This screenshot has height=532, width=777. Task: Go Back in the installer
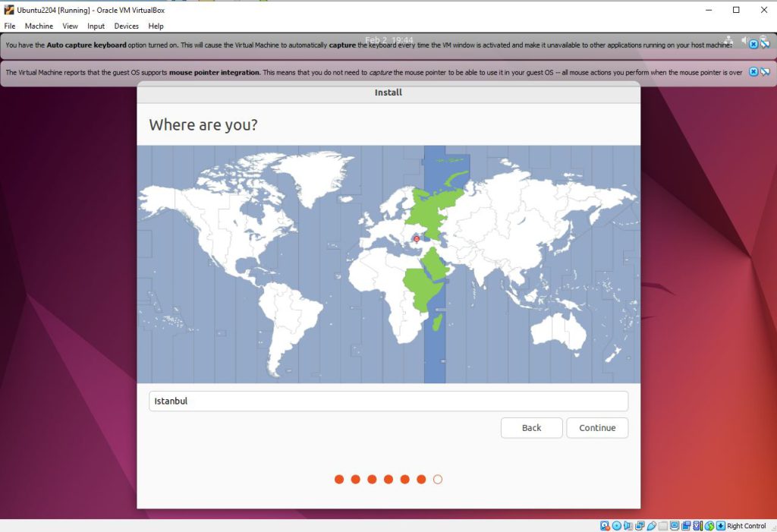tap(531, 428)
